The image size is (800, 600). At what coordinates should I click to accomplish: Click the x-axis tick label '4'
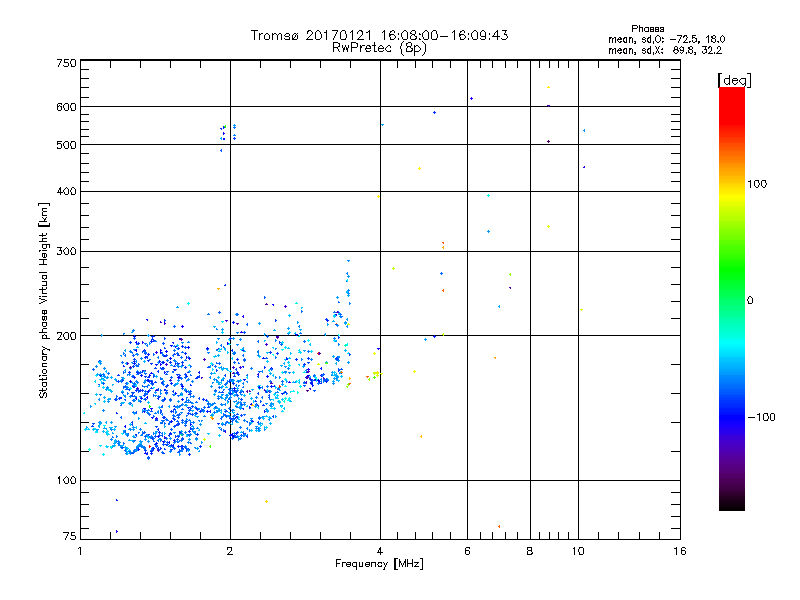[380, 551]
